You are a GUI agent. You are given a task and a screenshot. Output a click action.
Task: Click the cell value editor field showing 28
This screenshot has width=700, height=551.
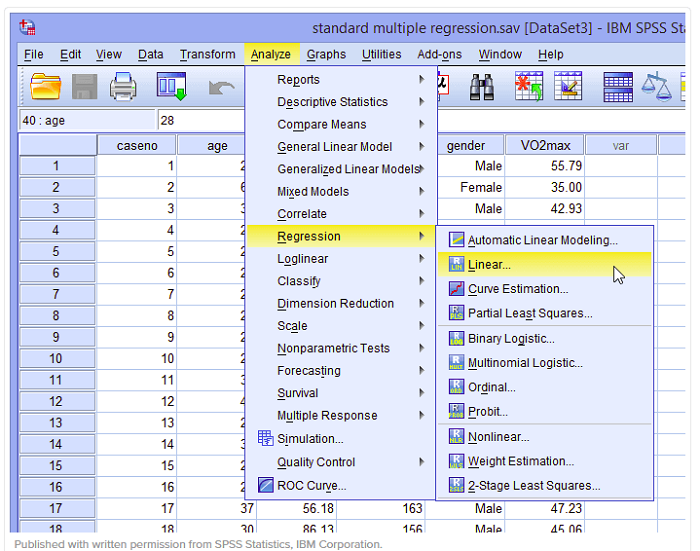[x=201, y=121]
